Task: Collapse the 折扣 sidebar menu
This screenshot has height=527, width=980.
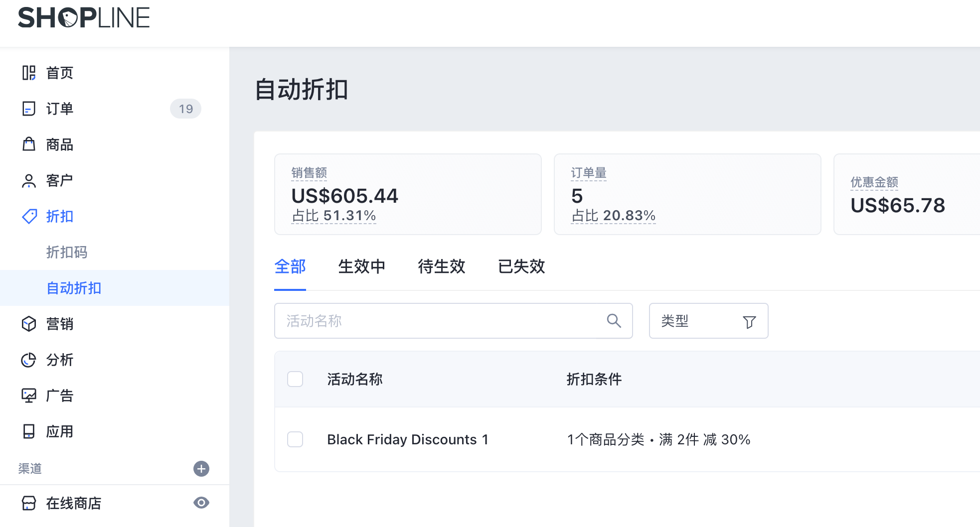Action: (60, 216)
